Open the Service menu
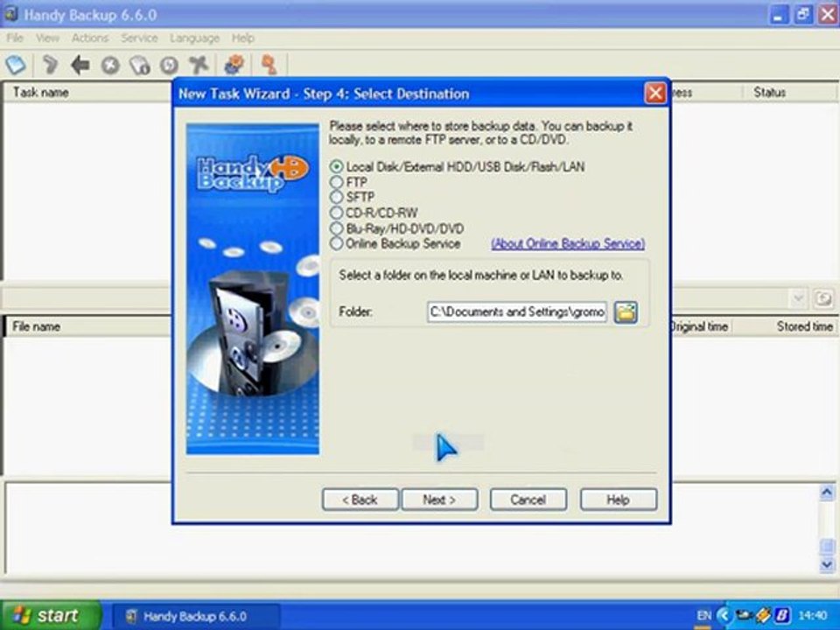The height and width of the screenshot is (630, 840). click(x=139, y=38)
